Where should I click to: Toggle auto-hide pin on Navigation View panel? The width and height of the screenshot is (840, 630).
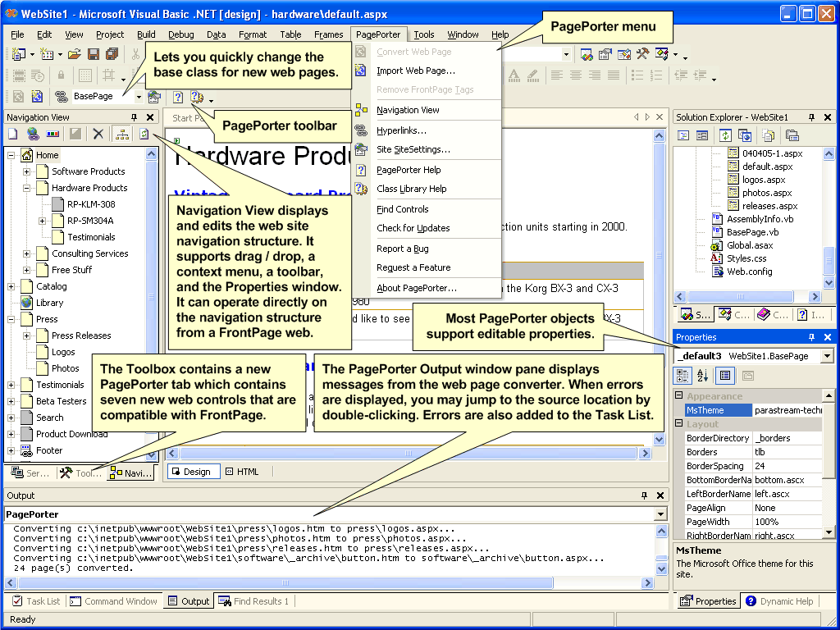point(134,117)
